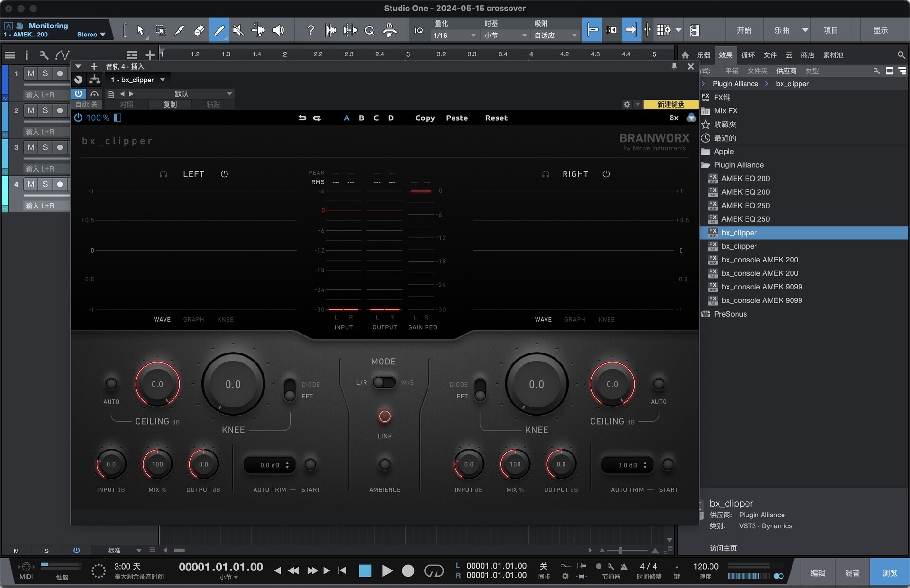
Task: Solo track 3
Action: click(x=45, y=147)
